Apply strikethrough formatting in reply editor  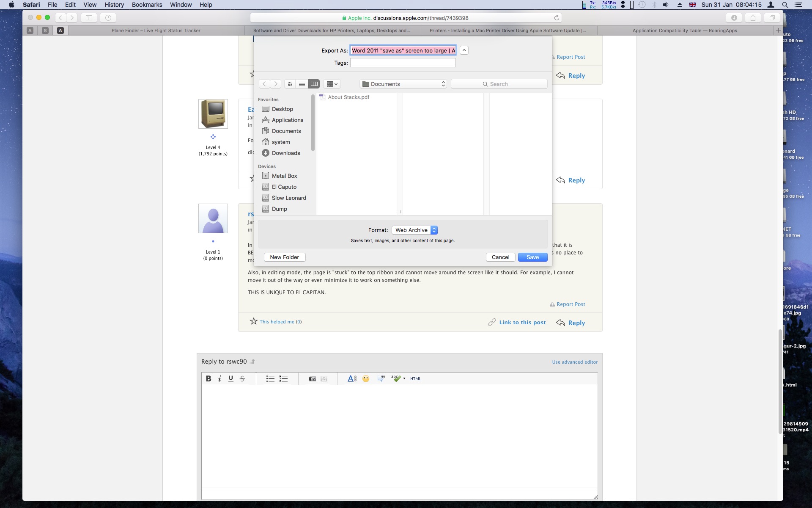point(242,378)
